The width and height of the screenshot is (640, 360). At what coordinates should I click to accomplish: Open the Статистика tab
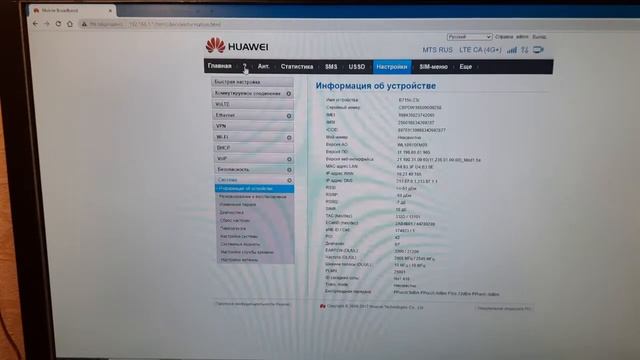point(297,67)
